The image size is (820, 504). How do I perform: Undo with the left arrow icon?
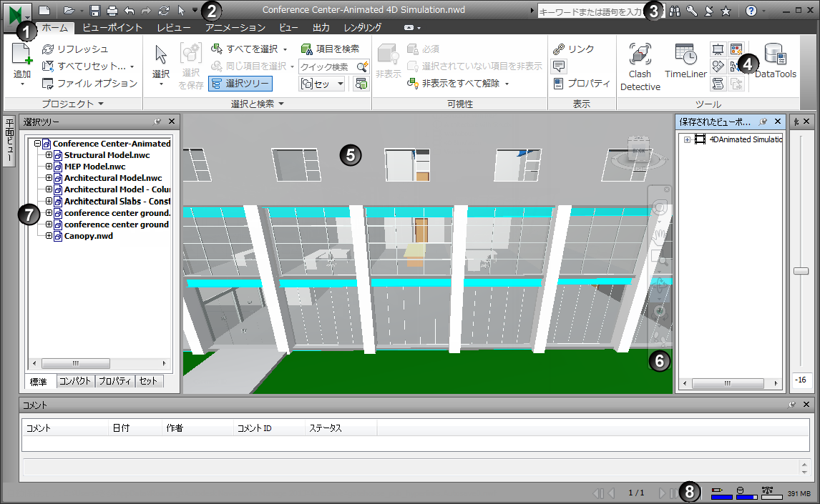coord(130,10)
